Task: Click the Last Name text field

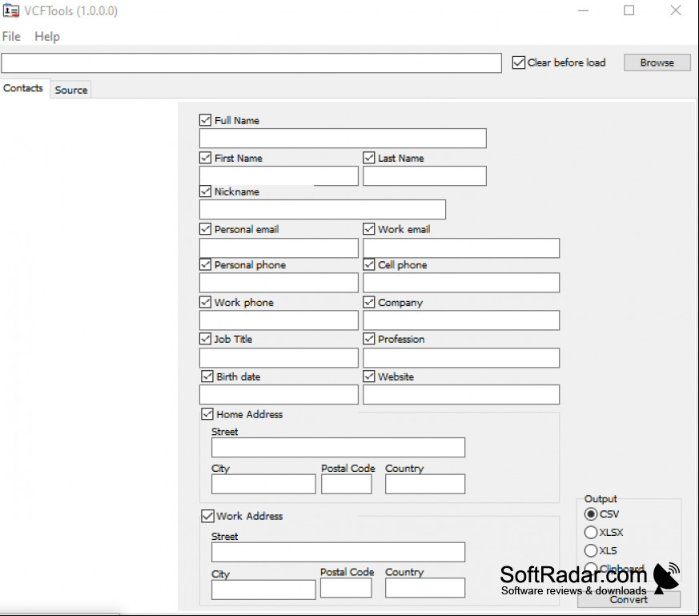Action: (x=424, y=175)
